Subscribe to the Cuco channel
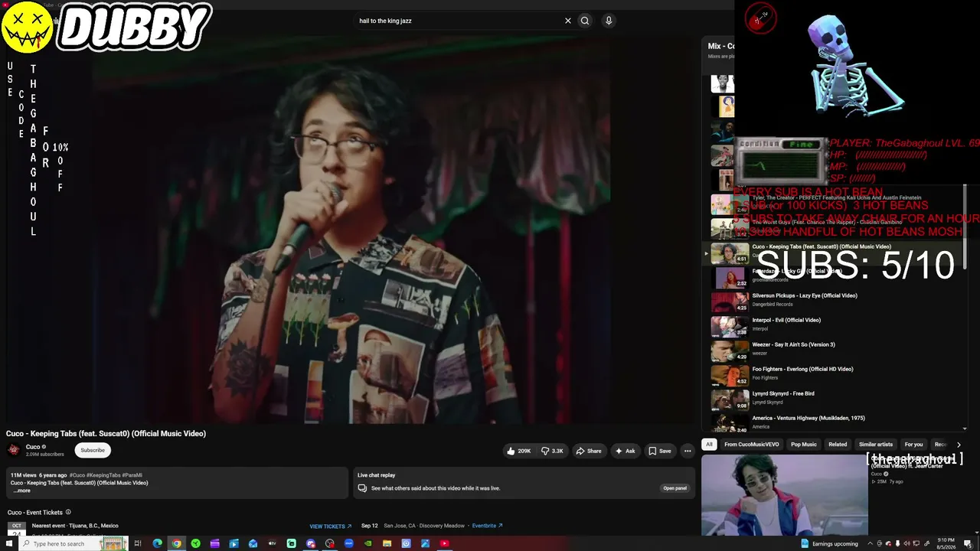The image size is (980, 551). click(93, 450)
